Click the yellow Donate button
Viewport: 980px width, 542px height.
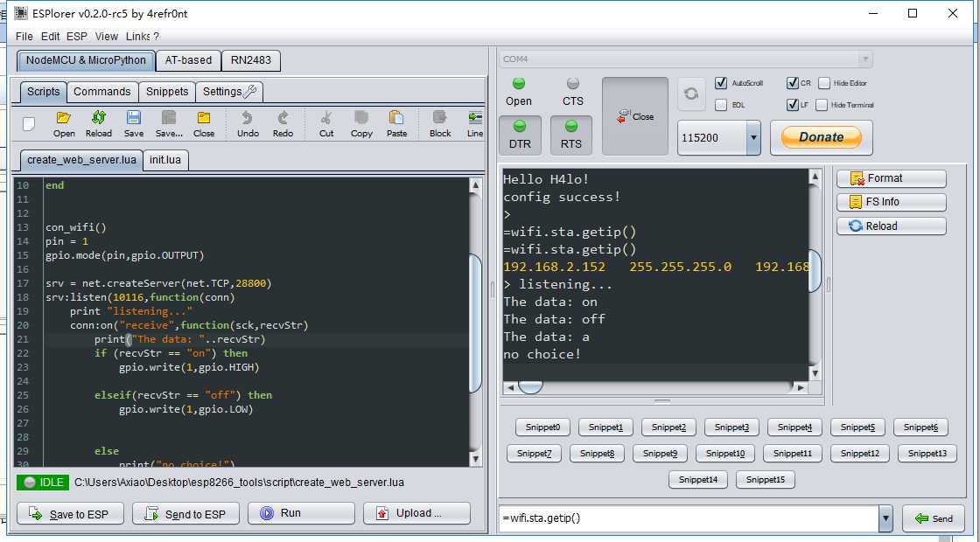click(822, 137)
